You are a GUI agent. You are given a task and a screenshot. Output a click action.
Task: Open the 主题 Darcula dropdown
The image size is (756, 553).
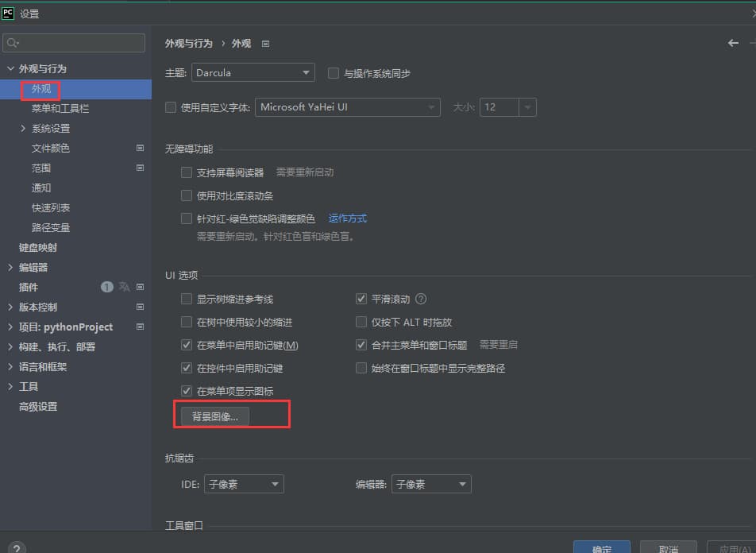coord(253,73)
